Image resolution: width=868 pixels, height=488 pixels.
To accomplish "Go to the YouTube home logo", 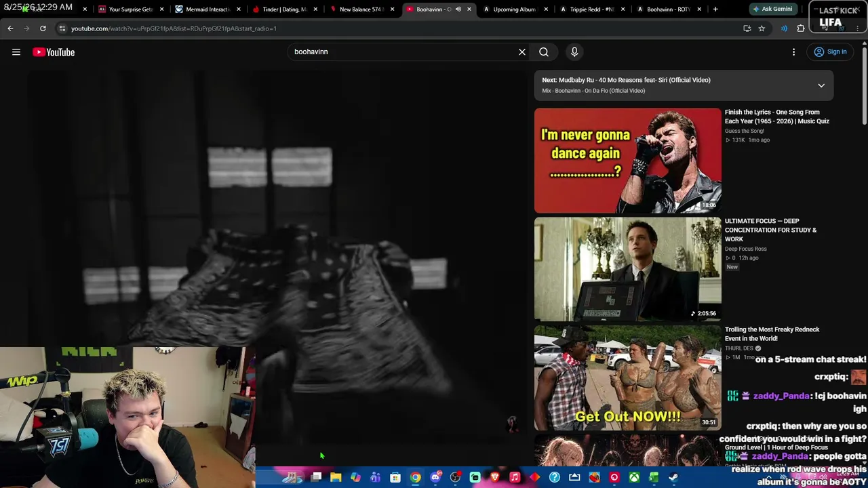I will pos(54,52).
